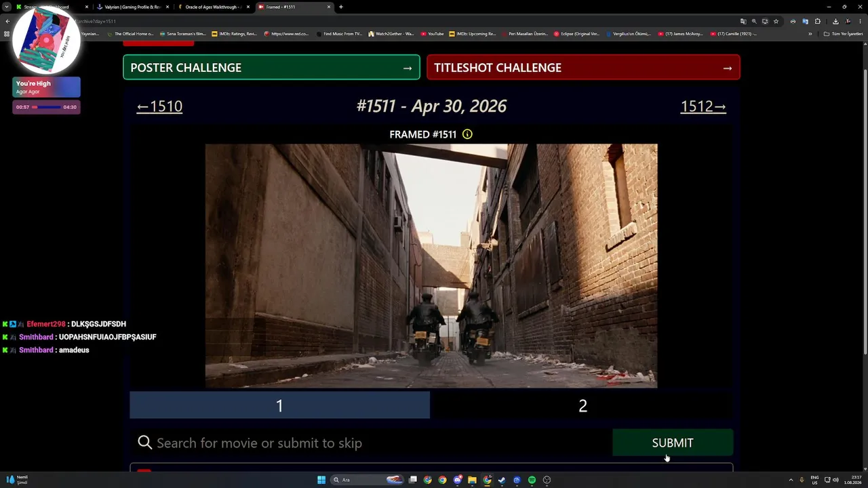Close the Valyrian Gaming Profile tab
The height and width of the screenshot is (488, 868).
point(167,7)
